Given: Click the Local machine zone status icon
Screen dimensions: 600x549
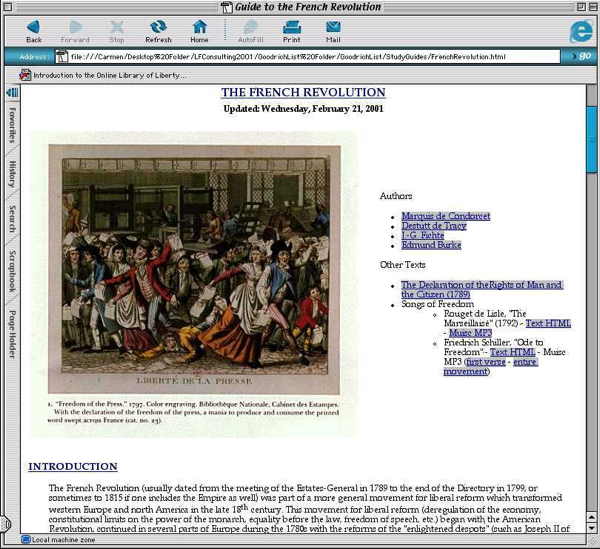Looking at the screenshot, I should click(x=26, y=540).
